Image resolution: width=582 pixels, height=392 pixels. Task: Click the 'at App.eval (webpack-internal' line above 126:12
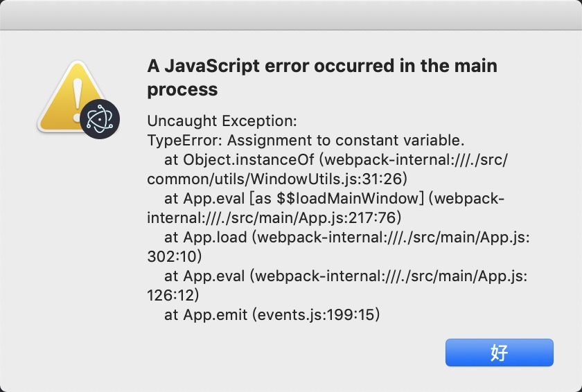click(x=346, y=276)
